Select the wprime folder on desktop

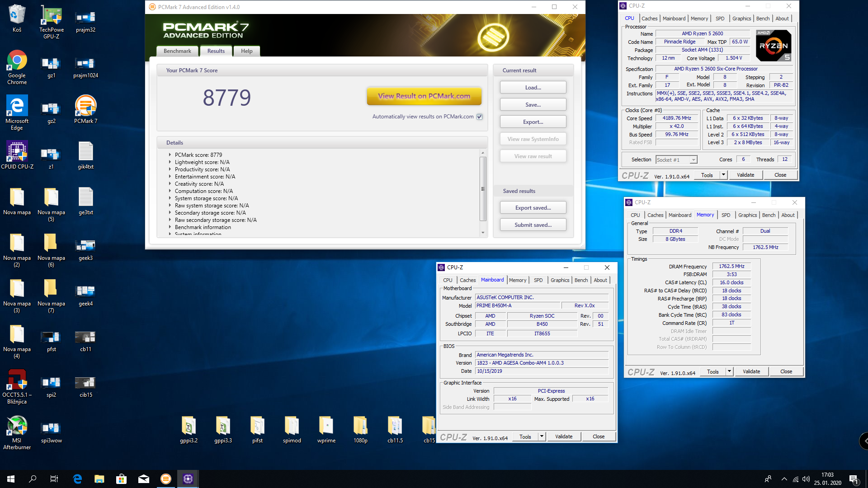coord(326,429)
